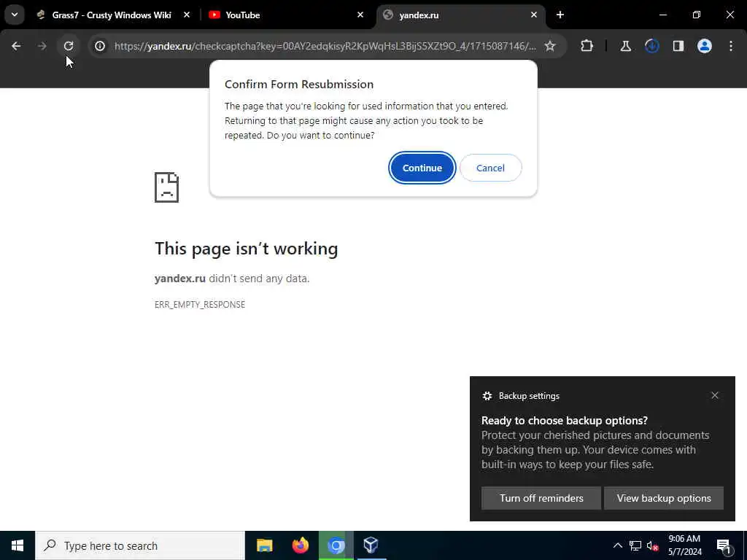Reload the current page
This screenshot has width=747, height=560.
(x=69, y=46)
